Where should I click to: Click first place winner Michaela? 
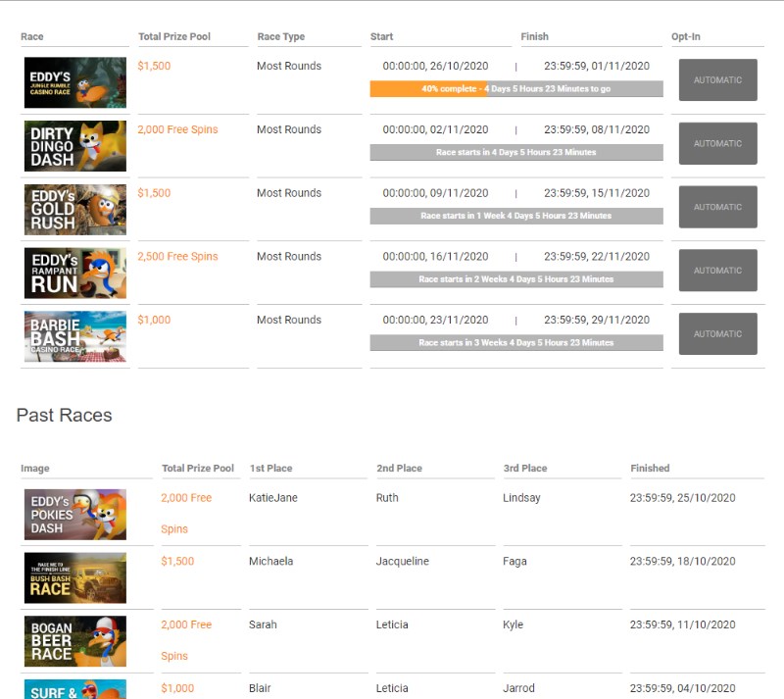[x=271, y=562]
